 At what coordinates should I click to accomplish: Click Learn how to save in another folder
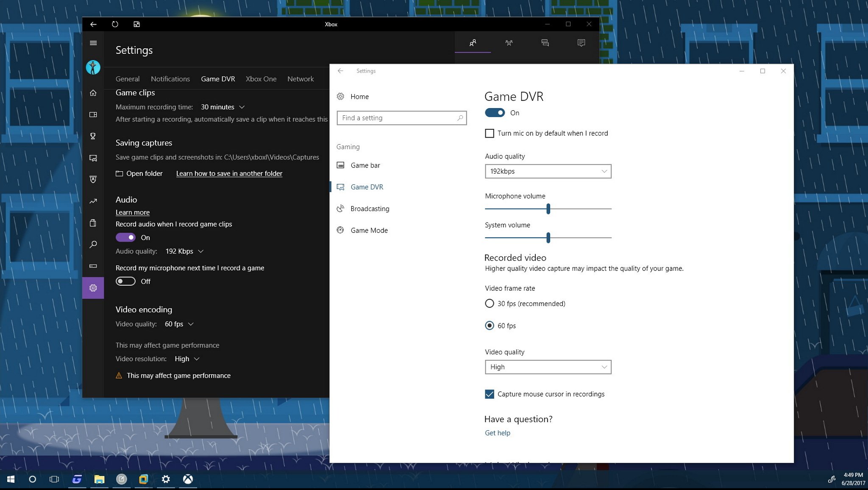(x=229, y=173)
